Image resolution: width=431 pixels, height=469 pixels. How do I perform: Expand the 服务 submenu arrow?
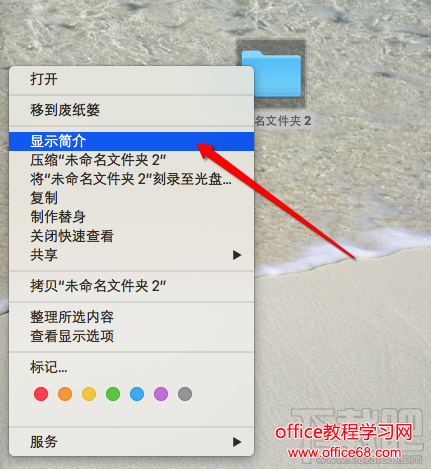click(237, 442)
